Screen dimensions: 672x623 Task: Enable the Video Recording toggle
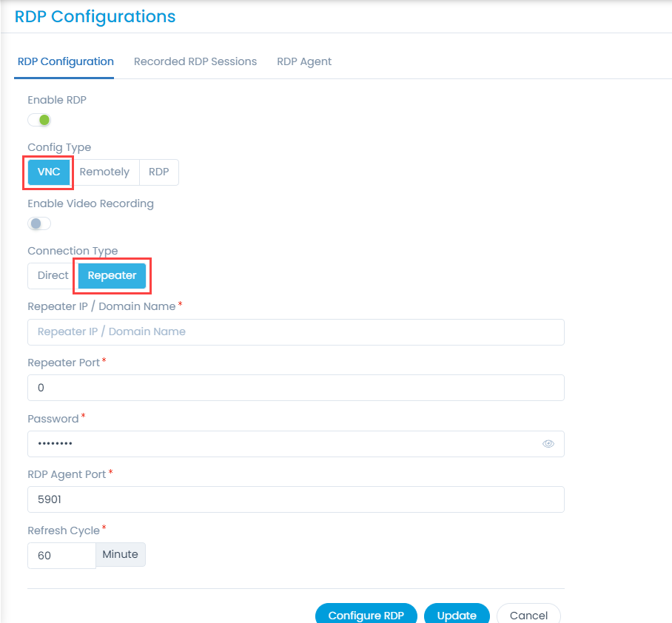pos(39,223)
